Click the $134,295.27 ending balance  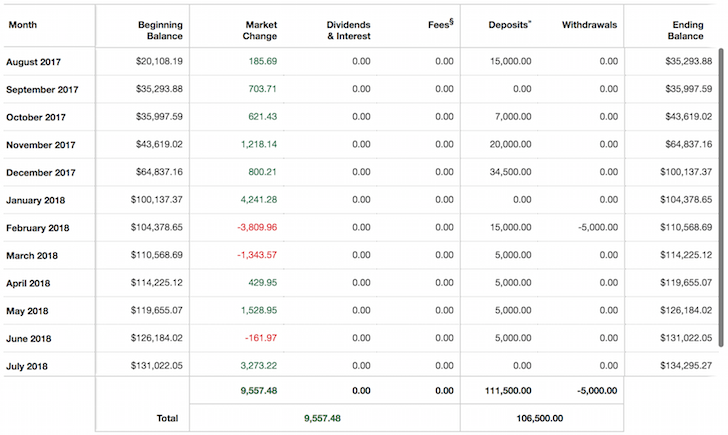(x=686, y=366)
